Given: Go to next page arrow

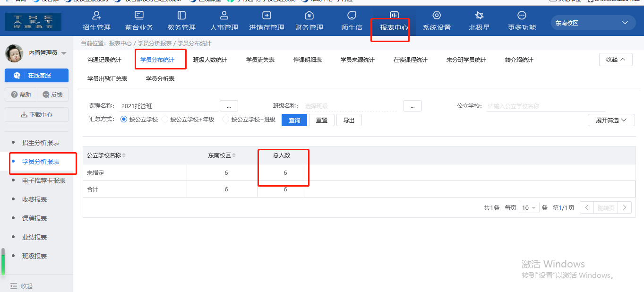Looking at the screenshot, I should 625,207.
